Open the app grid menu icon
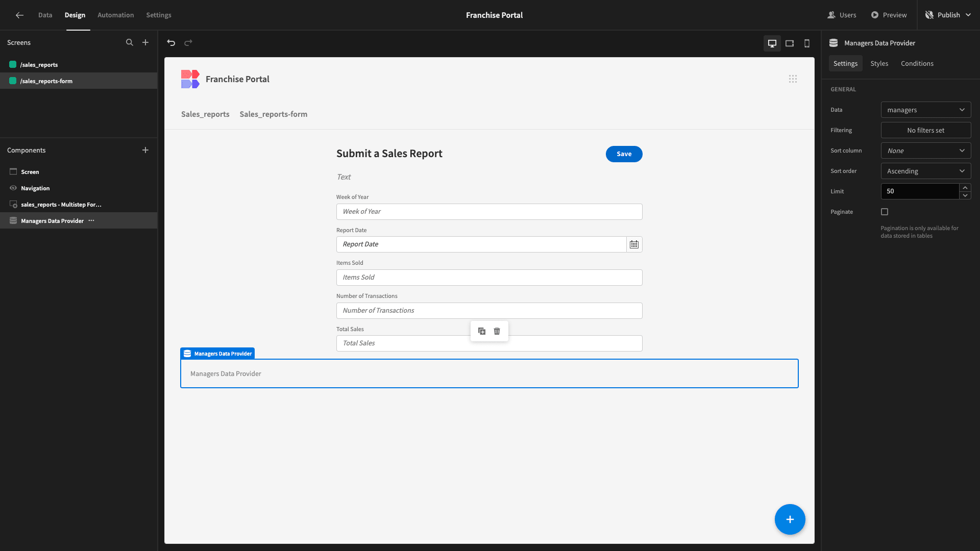 pyautogui.click(x=793, y=79)
